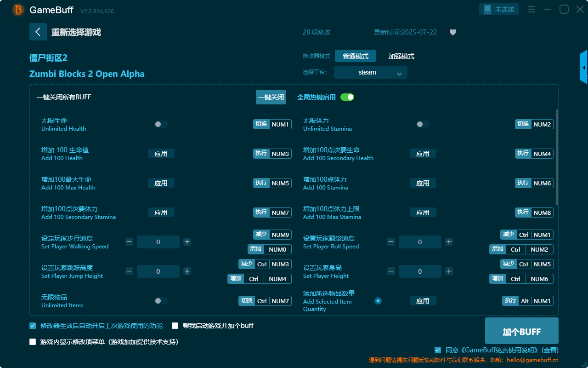Viewport: 588px width, 368px height.
Task: Apply Add 100 Secondary Health
Action: coord(423,154)
